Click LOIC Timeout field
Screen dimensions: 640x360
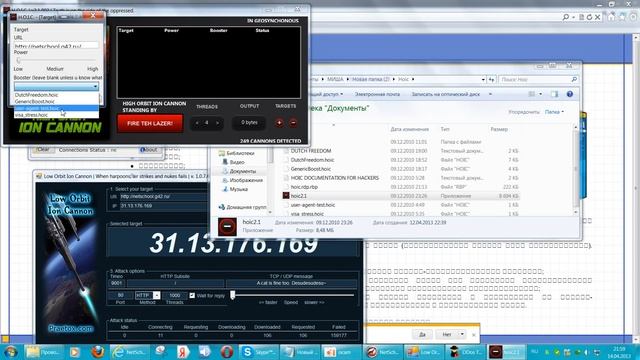coord(117,283)
